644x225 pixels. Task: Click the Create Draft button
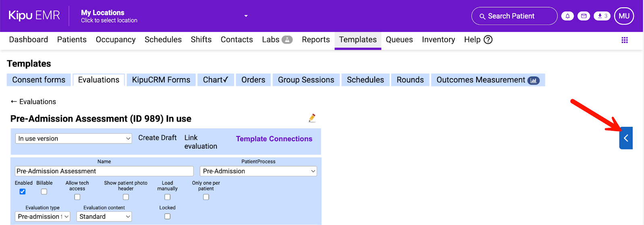[157, 138]
